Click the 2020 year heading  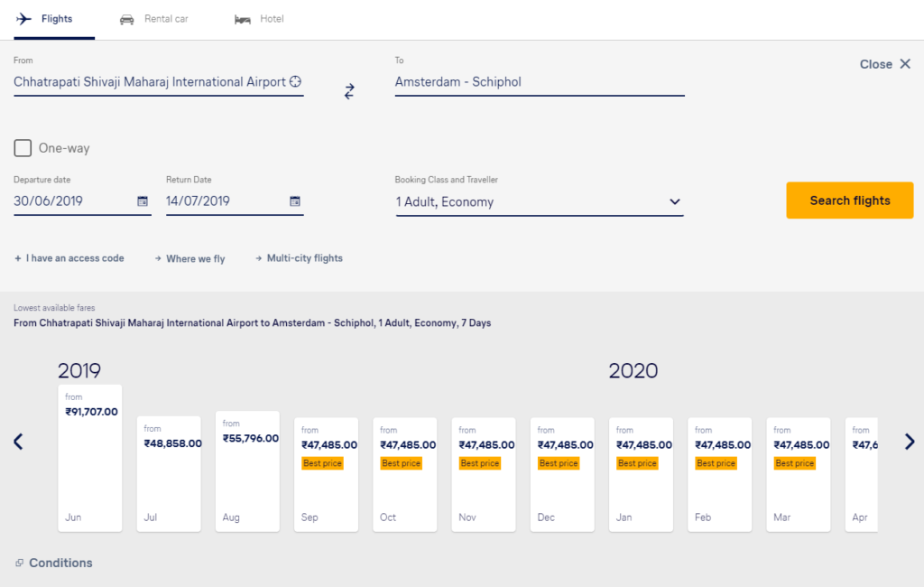pyautogui.click(x=633, y=370)
